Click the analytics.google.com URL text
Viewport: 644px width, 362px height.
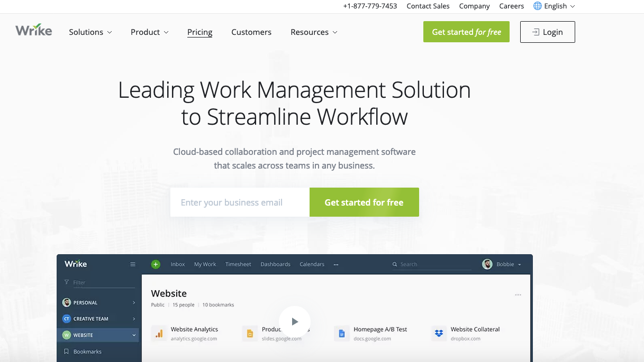click(194, 339)
